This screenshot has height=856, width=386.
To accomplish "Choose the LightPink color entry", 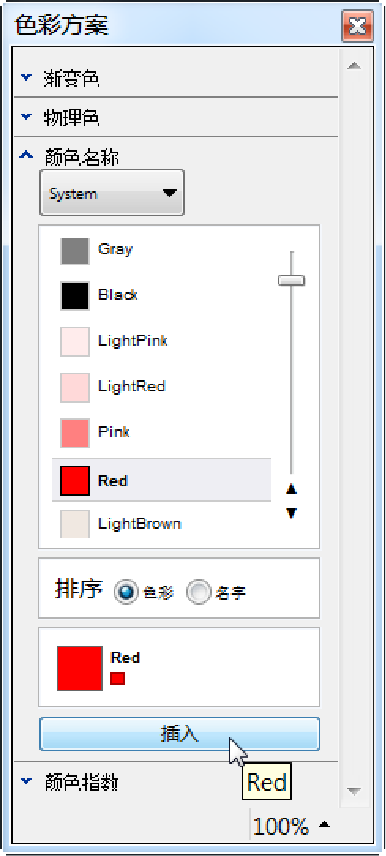I will tap(161, 342).
